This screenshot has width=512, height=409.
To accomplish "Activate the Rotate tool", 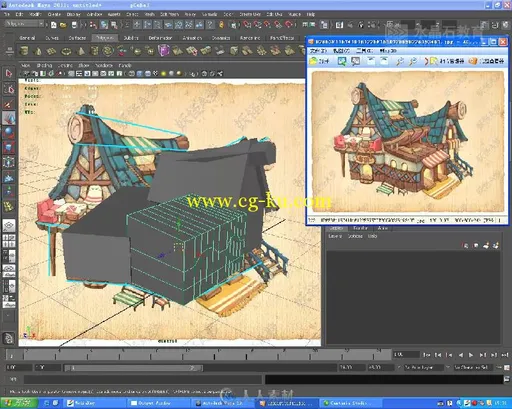I will 9,132.
